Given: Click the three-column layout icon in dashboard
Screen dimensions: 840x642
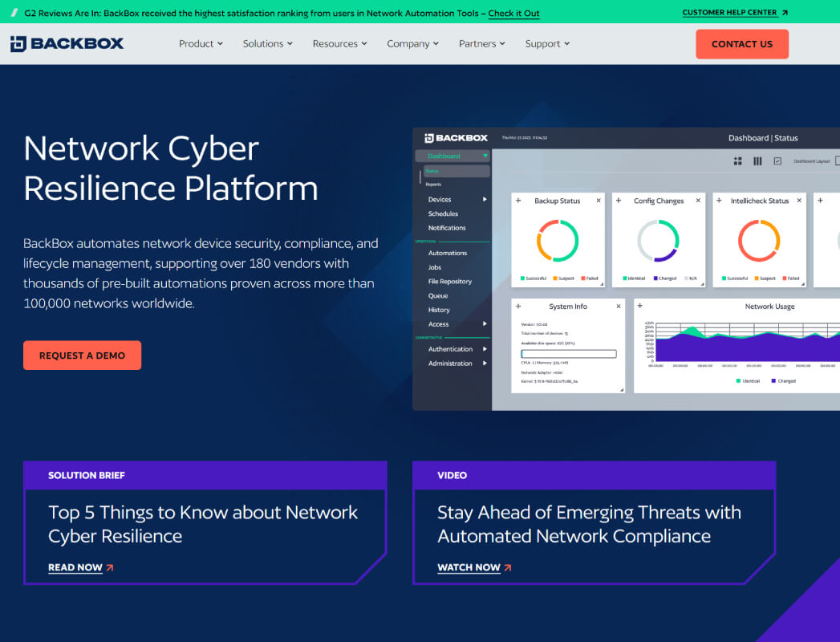Looking at the screenshot, I should point(757,161).
